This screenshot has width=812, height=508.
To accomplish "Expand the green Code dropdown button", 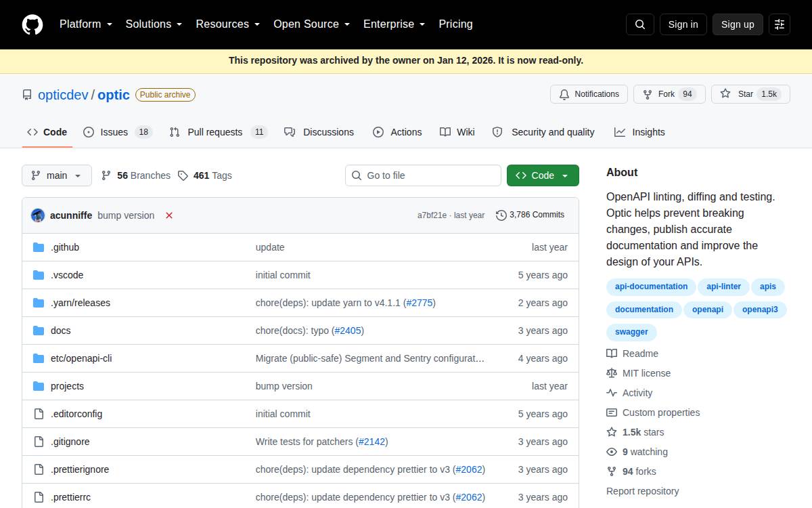I will click(x=543, y=175).
